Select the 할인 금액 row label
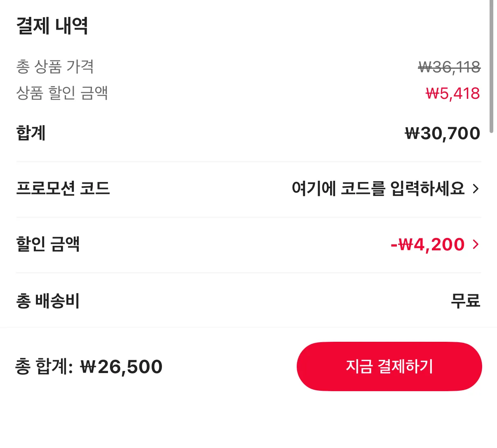Screen dimensions: 497x448 [x=48, y=244]
